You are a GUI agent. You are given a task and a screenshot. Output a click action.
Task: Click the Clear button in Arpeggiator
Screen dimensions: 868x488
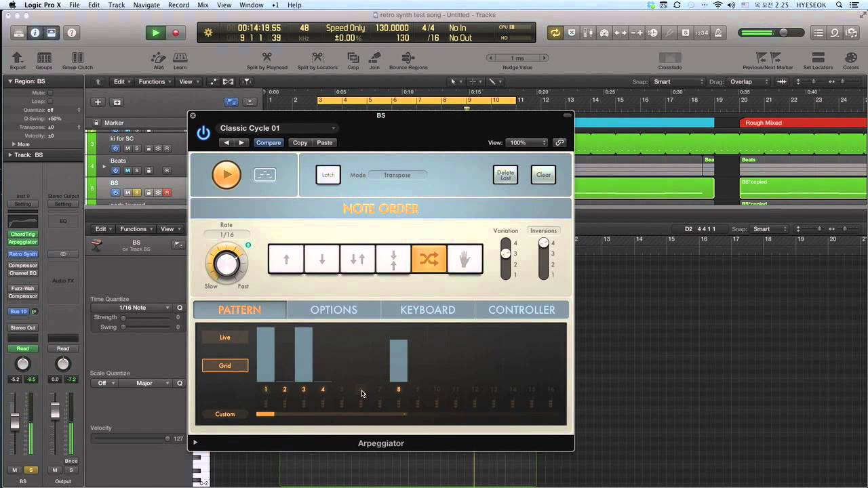(x=543, y=175)
